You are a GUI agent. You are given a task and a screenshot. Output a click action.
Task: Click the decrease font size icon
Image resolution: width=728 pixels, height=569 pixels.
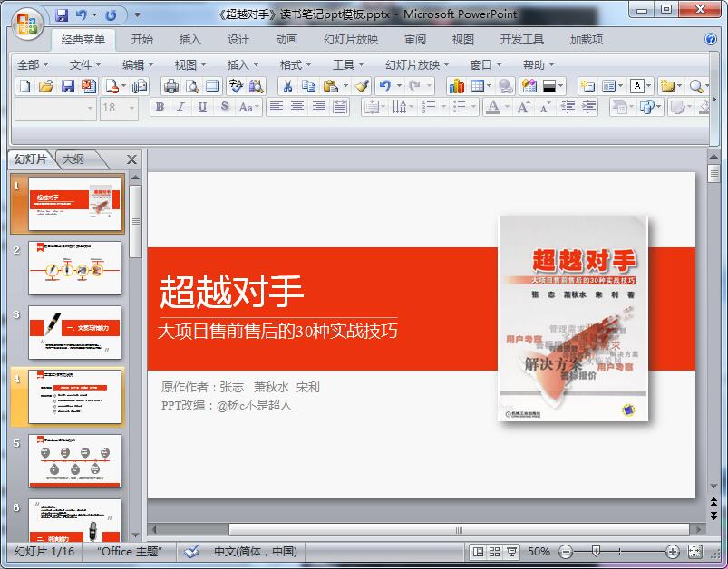[545, 107]
